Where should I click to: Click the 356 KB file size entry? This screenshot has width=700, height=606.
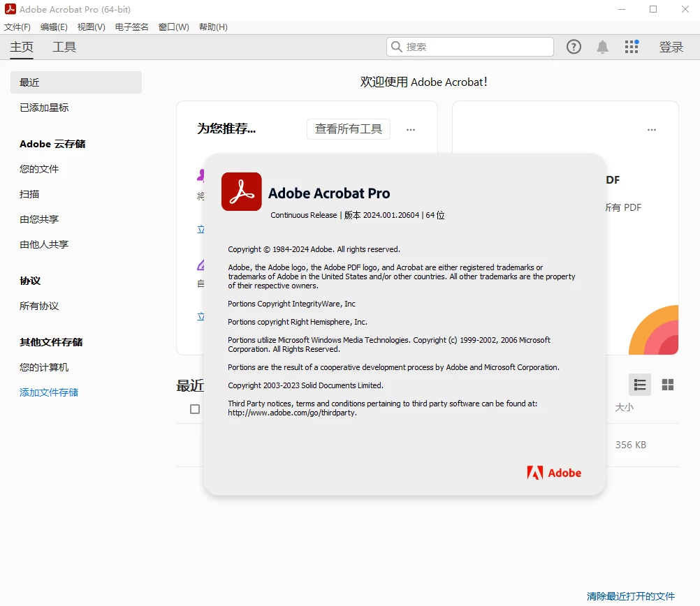[630, 445]
